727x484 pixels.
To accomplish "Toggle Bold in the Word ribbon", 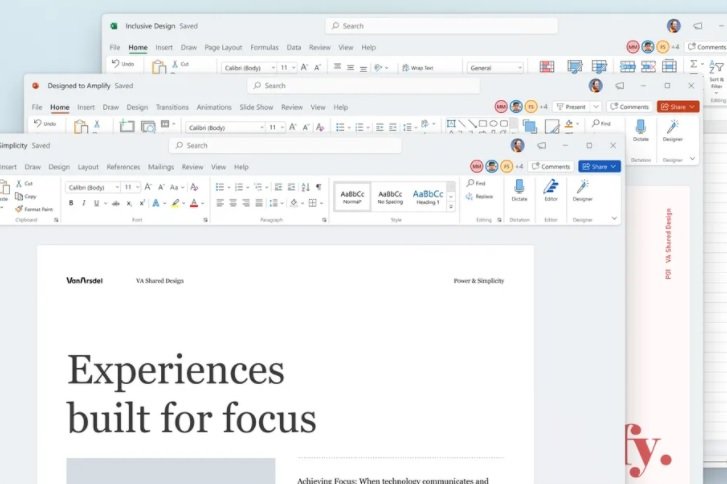I will (71, 203).
